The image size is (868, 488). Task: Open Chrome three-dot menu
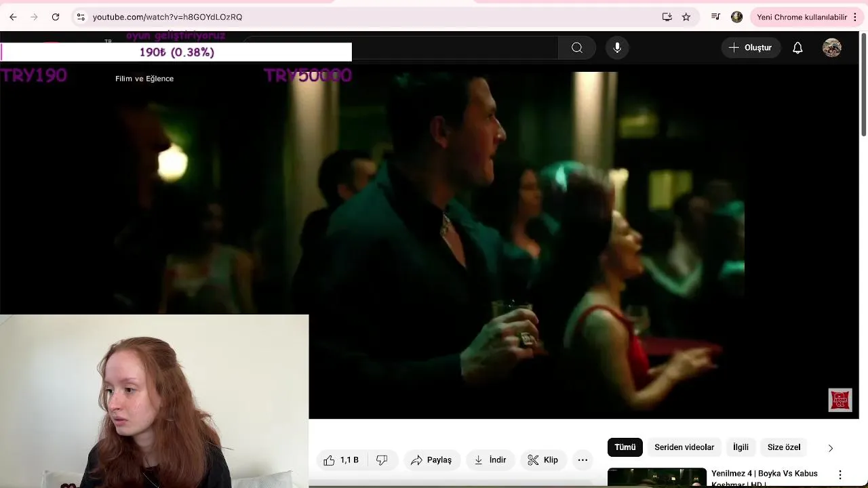[x=855, y=17]
